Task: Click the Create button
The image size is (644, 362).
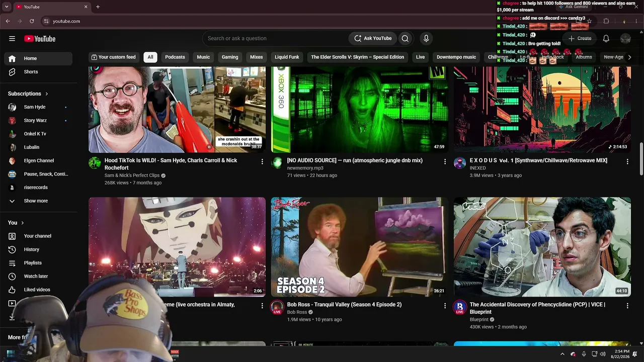Action: click(580, 38)
